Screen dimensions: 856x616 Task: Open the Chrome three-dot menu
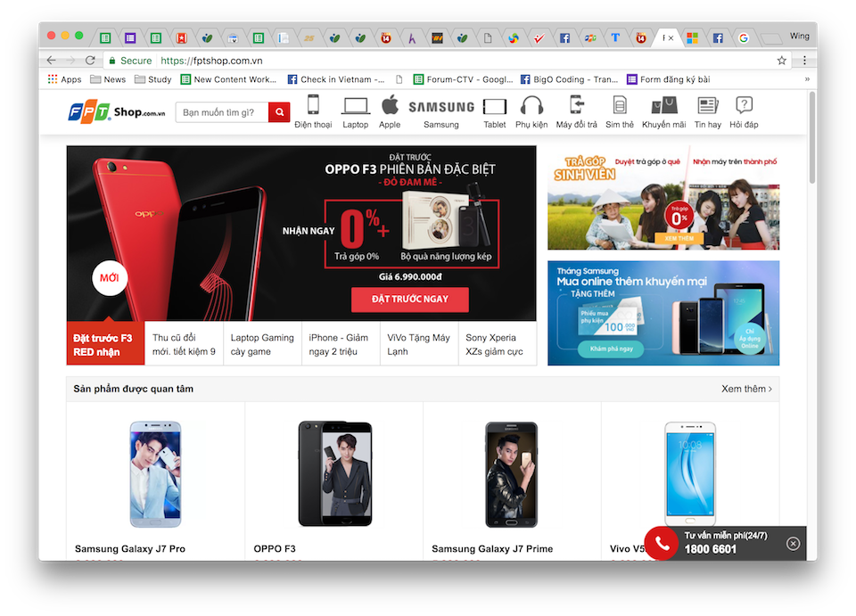point(804,61)
